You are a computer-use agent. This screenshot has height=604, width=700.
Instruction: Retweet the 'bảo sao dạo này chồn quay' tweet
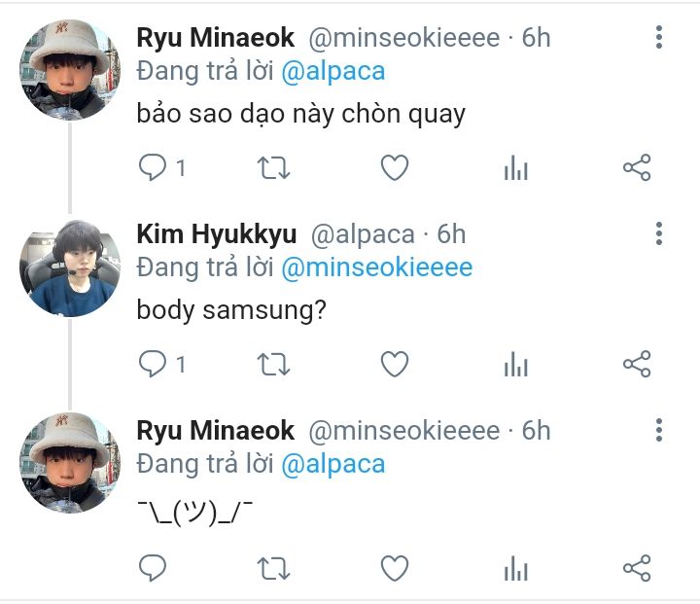pos(273,168)
